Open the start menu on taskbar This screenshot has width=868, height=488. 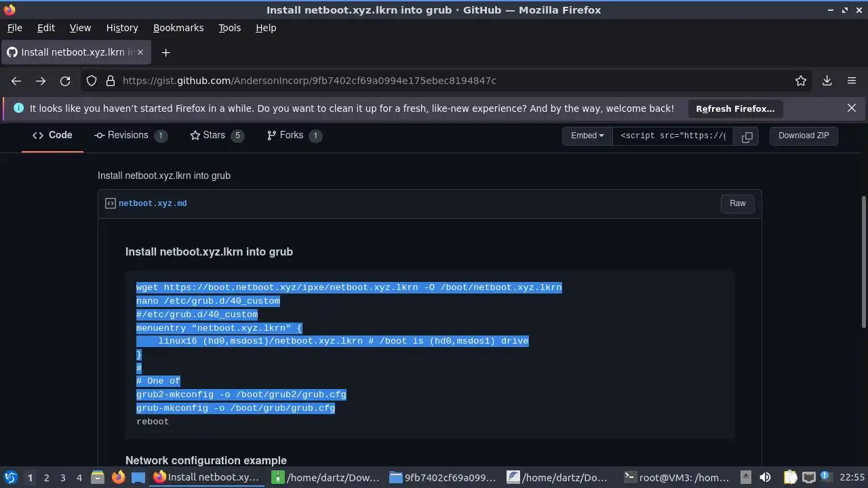click(x=10, y=477)
